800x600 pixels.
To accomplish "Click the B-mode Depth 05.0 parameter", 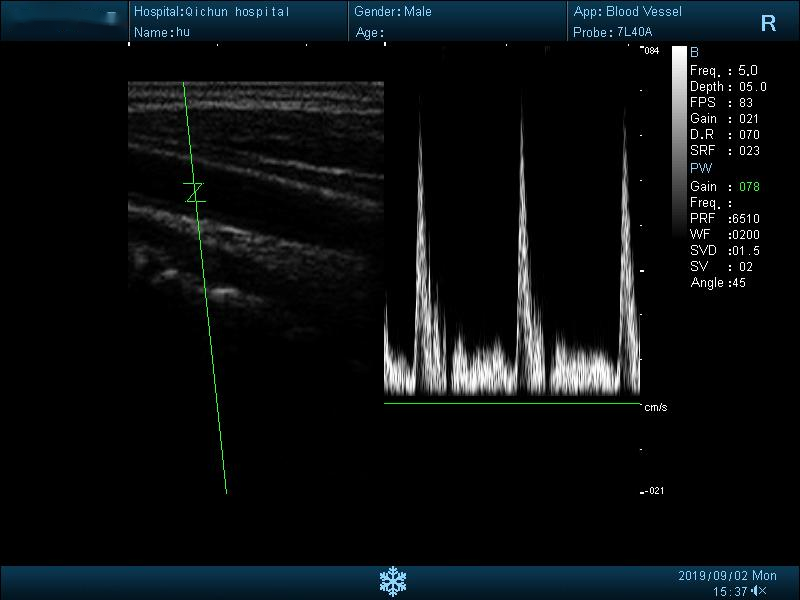I will (x=728, y=87).
